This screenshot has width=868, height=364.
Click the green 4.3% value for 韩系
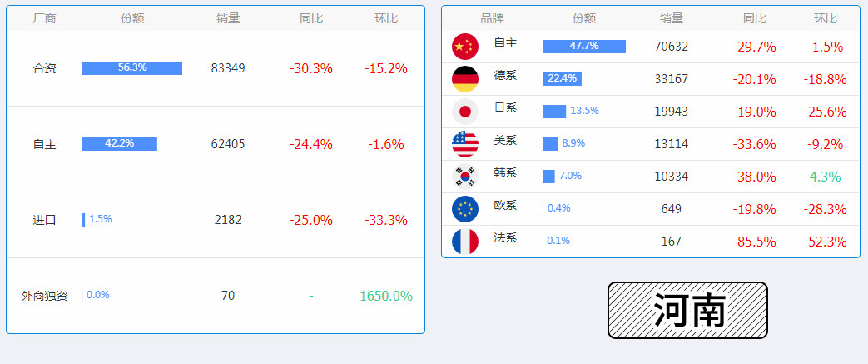tap(825, 177)
